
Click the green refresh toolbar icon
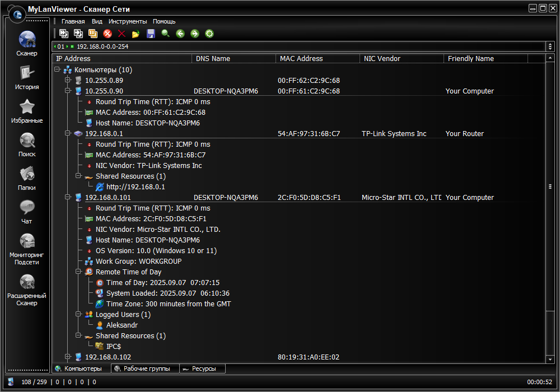[209, 34]
